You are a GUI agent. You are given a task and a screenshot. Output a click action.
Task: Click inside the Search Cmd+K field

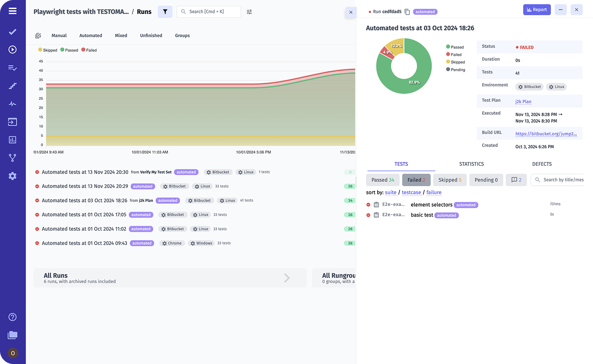click(208, 12)
